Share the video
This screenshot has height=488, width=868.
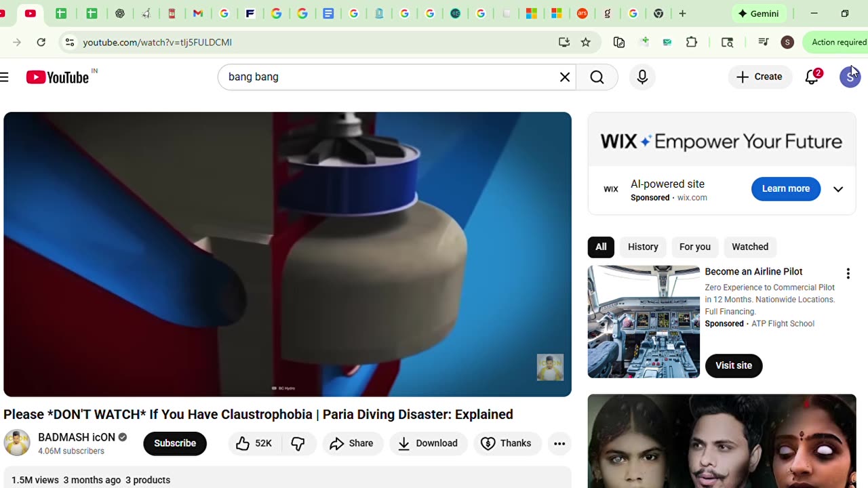351,443
